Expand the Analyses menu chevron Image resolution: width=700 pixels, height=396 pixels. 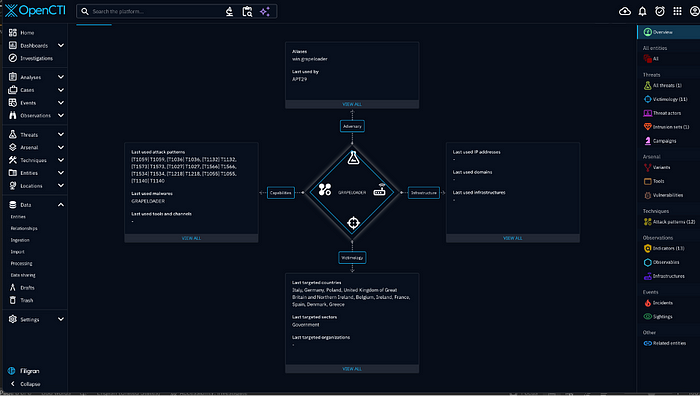point(61,77)
